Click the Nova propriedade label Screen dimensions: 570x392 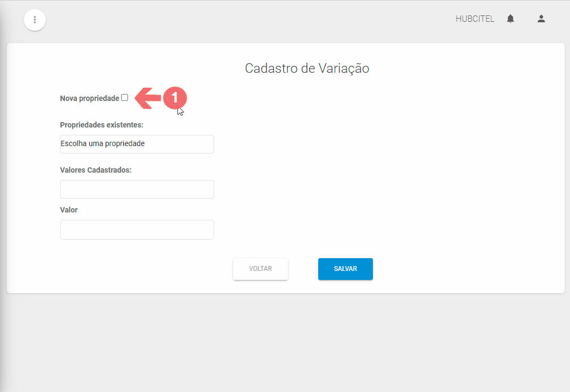[89, 98]
